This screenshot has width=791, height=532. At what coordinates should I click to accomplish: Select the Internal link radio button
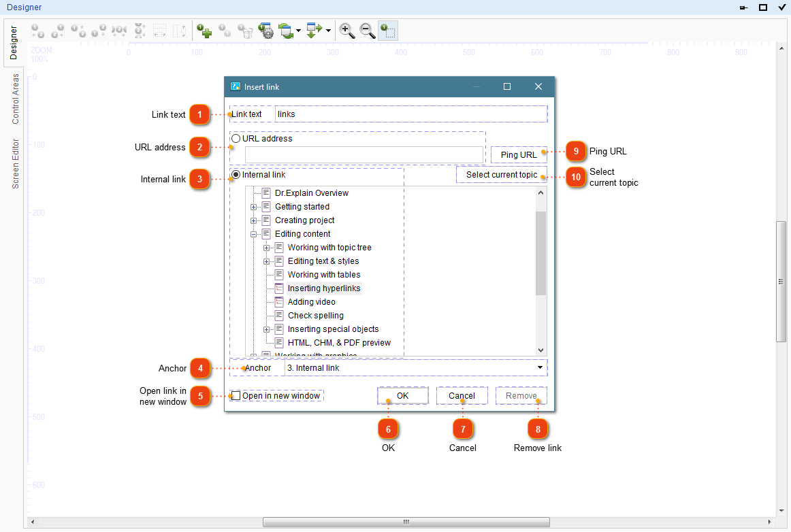tap(235, 174)
